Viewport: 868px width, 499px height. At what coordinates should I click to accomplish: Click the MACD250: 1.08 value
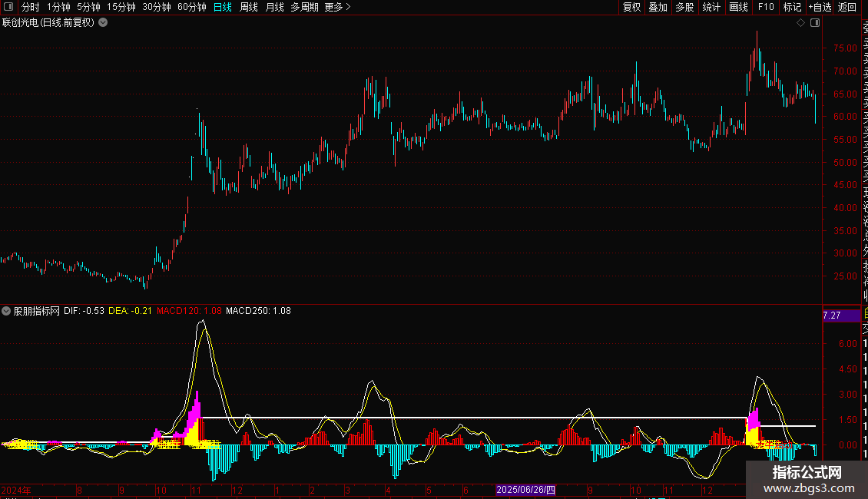tap(259, 311)
